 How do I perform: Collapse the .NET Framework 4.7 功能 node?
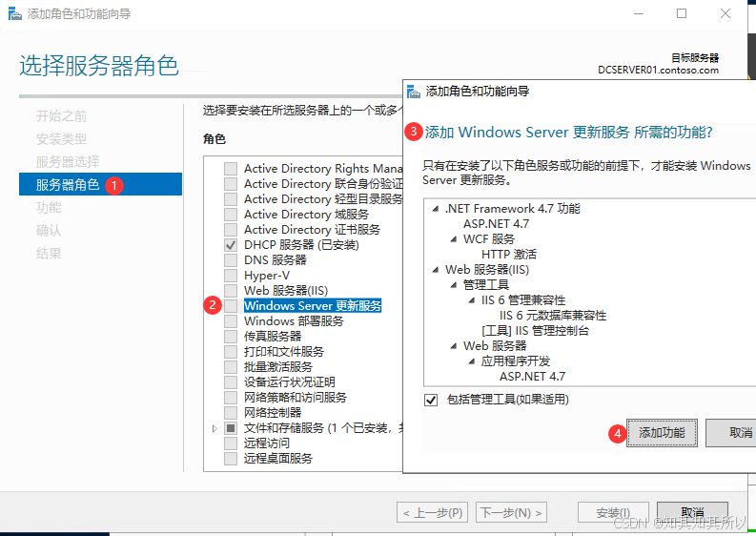[x=436, y=209]
